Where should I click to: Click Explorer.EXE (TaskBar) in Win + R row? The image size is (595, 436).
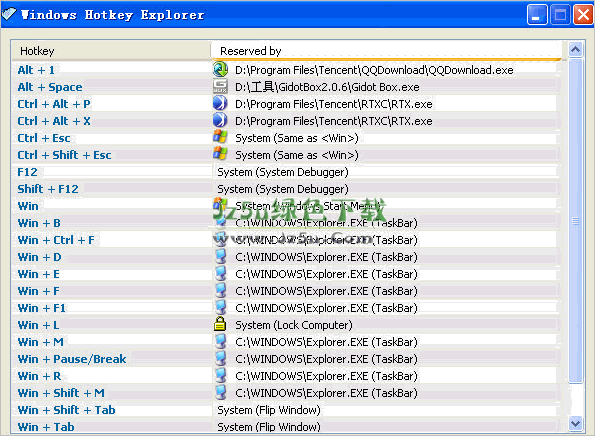(x=326, y=376)
